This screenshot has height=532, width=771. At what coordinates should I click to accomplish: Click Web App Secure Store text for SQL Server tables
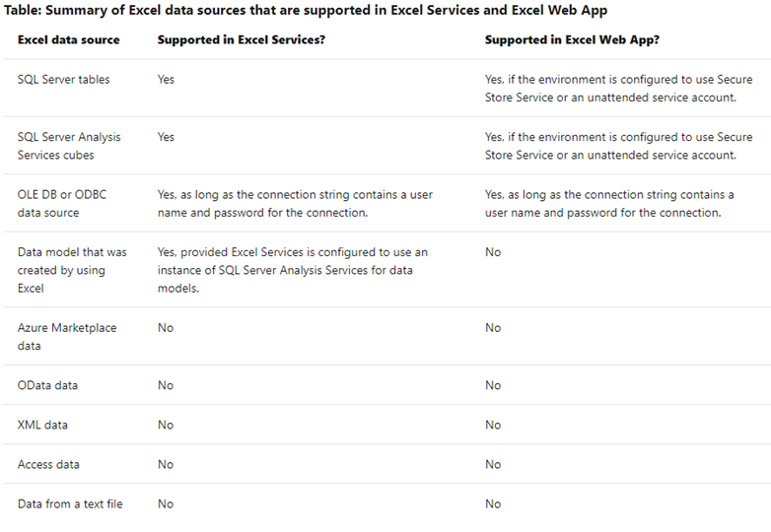618,89
